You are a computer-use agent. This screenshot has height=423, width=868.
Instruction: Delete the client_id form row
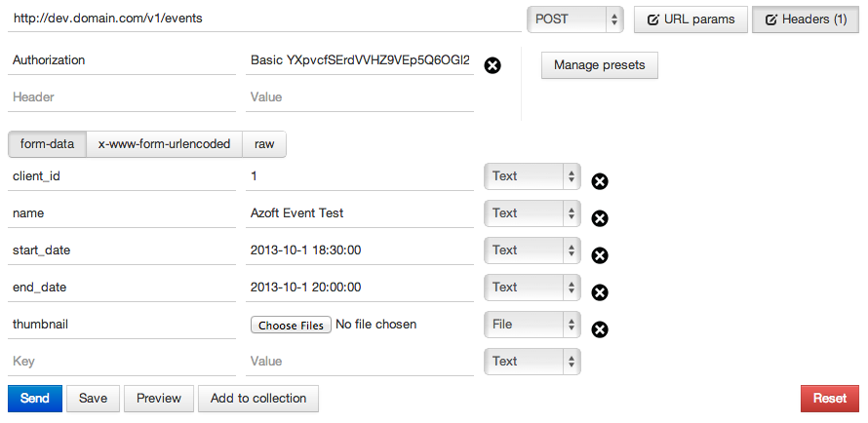pyautogui.click(x=600, y=181)
